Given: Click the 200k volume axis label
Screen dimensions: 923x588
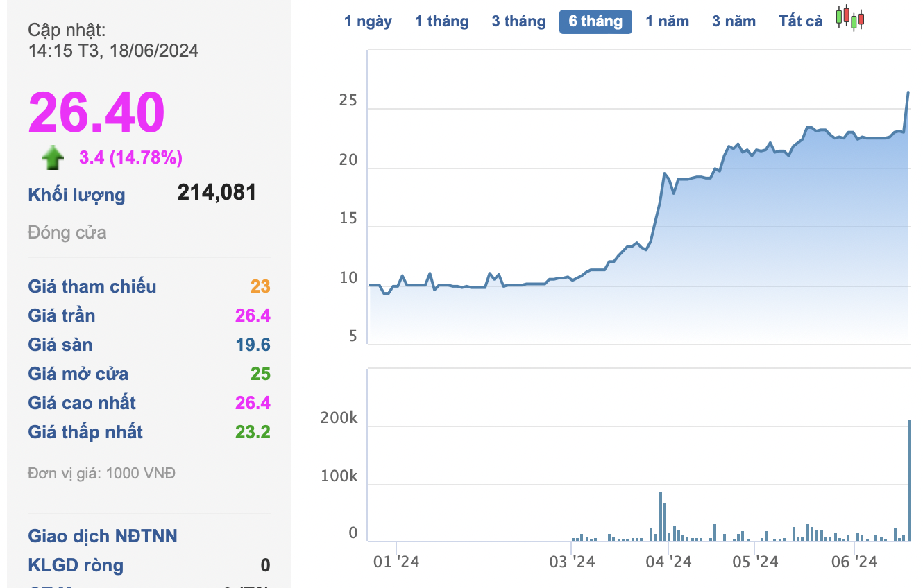Looking at the screenshot, I should (x=339, y=418).
